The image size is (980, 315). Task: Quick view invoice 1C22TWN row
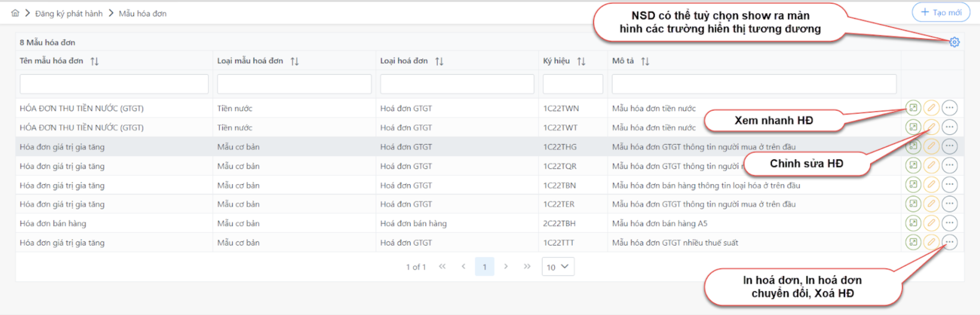tap(913, 108)
